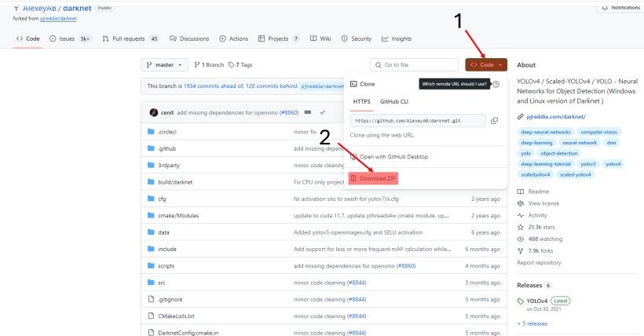View the 1 Branch link
The height and width of the screenshot is (336, 644).
pos(209,65)
